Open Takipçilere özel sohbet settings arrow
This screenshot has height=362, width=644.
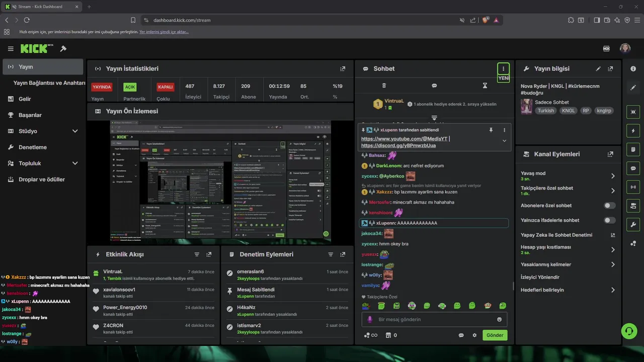[613, 191]
